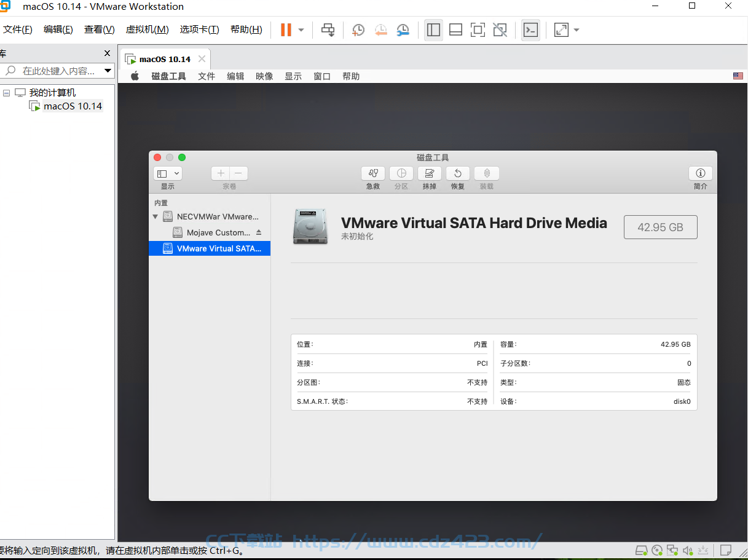Viewport: 748px width, 560px height.
Task: Run 急救 first aid on the disk
Action: pos(373,173)
